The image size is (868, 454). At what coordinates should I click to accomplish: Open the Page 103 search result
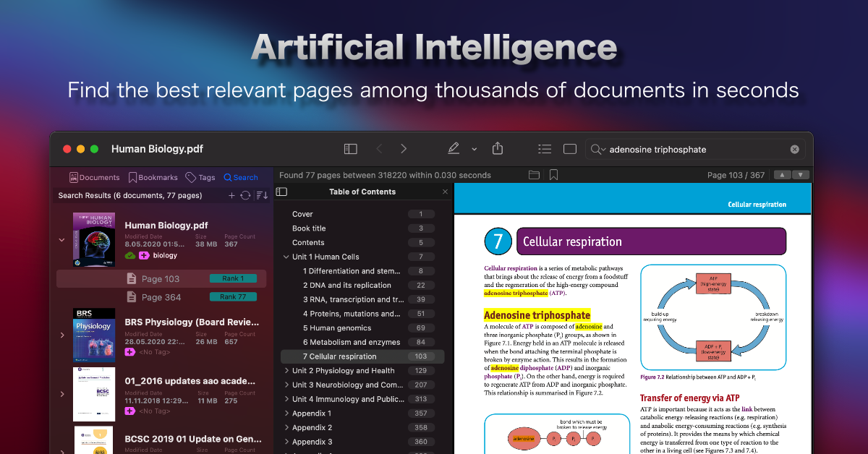161,278
